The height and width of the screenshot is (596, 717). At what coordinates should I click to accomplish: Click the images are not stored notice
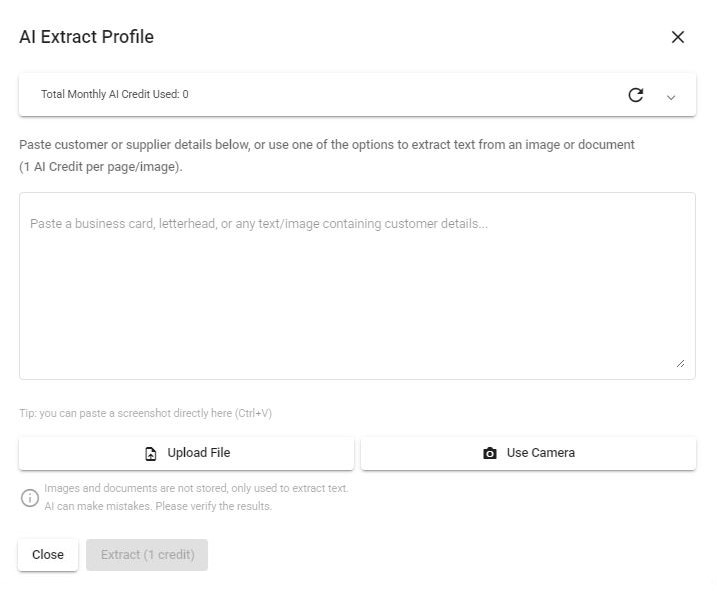click(196, 489)
